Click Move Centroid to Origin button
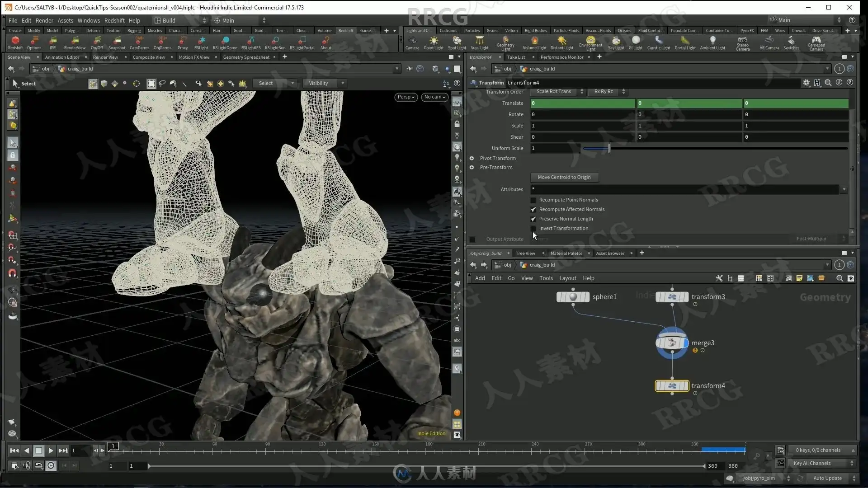868x488 pixels. [x=564, y=177]
